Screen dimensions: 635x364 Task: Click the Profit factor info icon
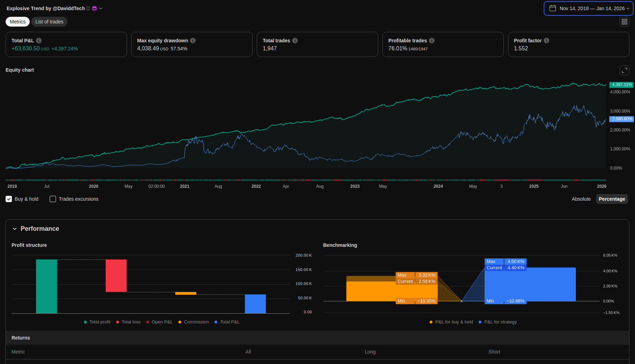click(x=546, y=41)
